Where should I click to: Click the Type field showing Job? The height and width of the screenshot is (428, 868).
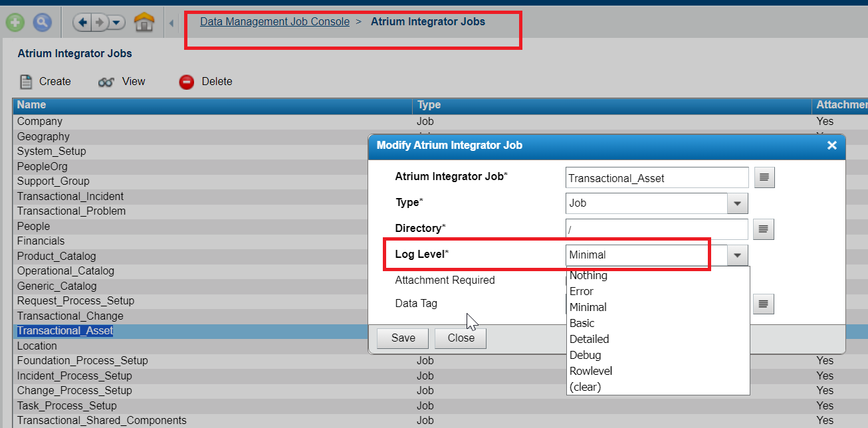(x=647, y=203)
